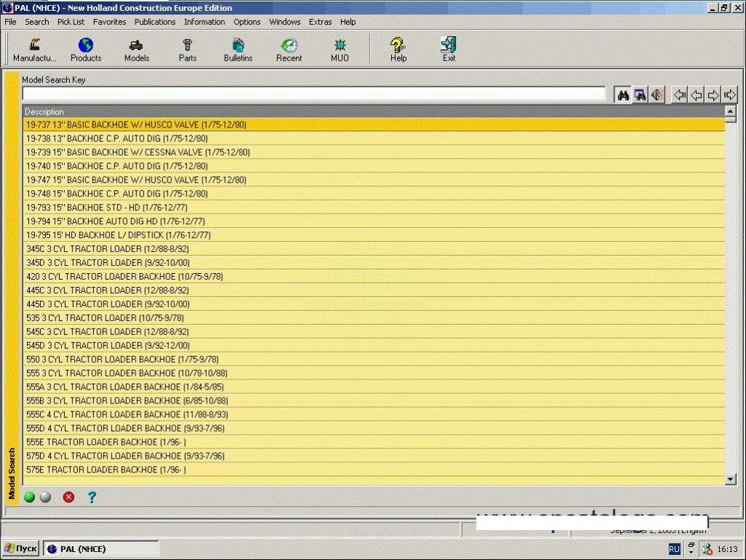This screenshot has height=560, width=746.
Task: Click the list scrollbar down arrow
Action: (x=730, y=479)
